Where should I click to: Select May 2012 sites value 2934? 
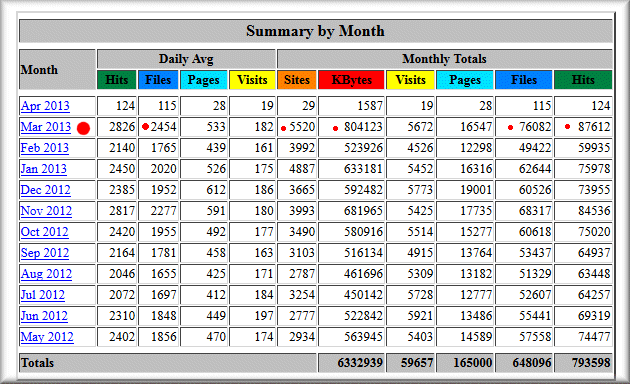302,337
